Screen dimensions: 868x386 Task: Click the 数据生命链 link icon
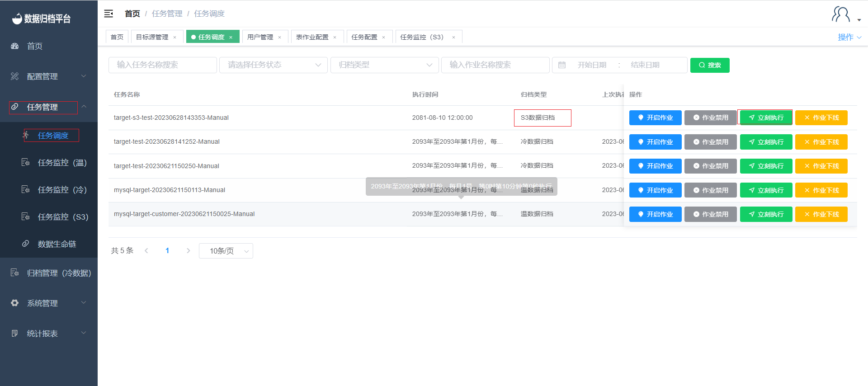[26, 244]
